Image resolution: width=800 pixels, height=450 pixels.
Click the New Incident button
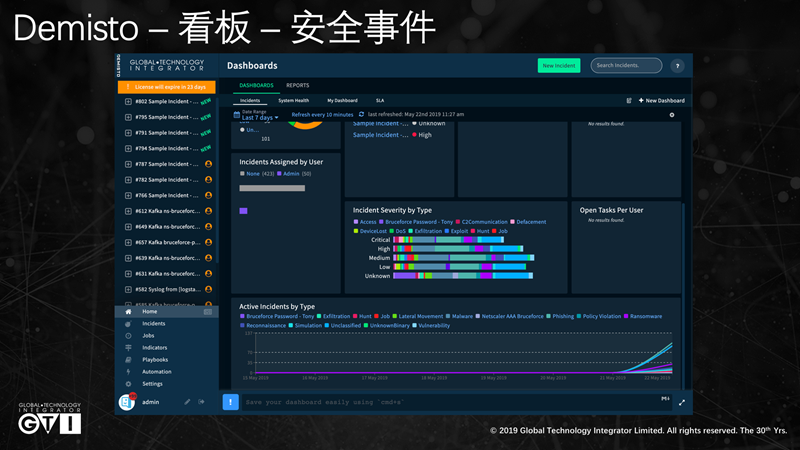tap(559, 65)
